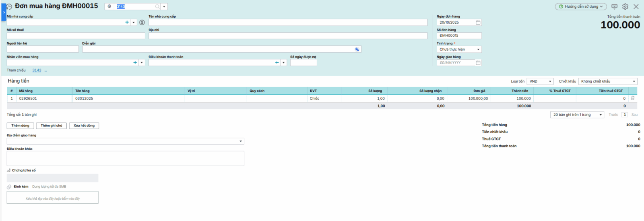This screenshot has height=221, width=644.
Task: Open the Hướng dẫn sử dụng help menu
Action: tap(580, 6)
